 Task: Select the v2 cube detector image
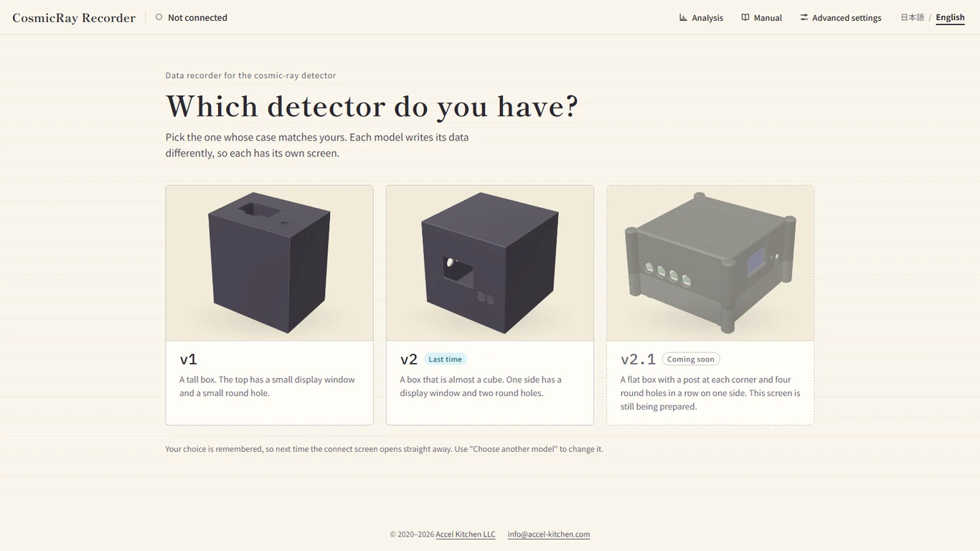click(490, 263)
